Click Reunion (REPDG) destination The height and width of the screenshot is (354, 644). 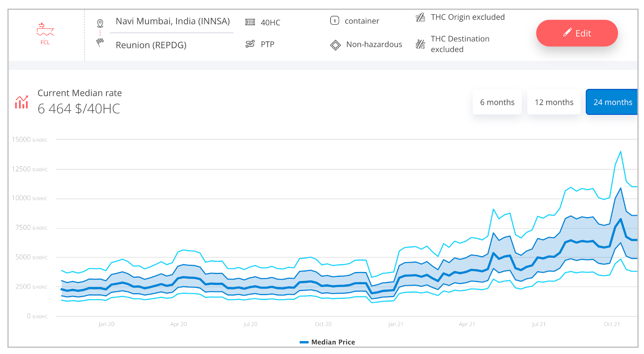point(151,45)
